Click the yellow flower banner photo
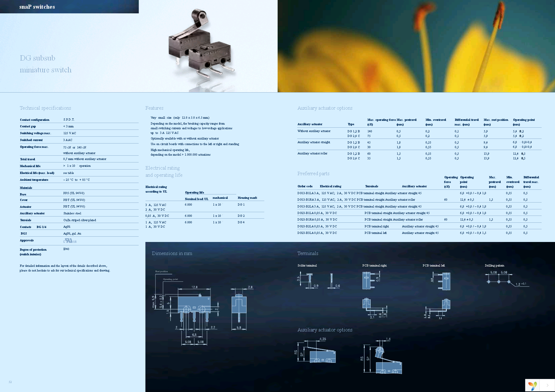555x392 pixels. [416, 46]
